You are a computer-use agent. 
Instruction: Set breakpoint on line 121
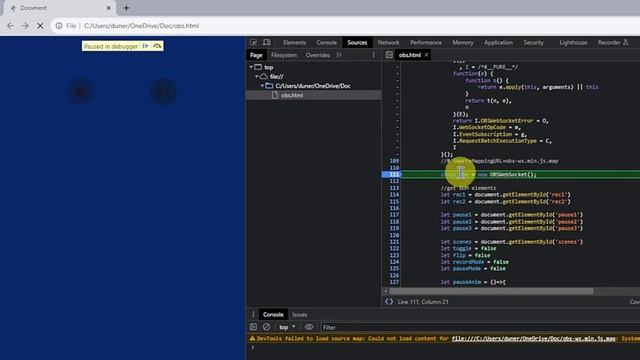click(394, 242)
